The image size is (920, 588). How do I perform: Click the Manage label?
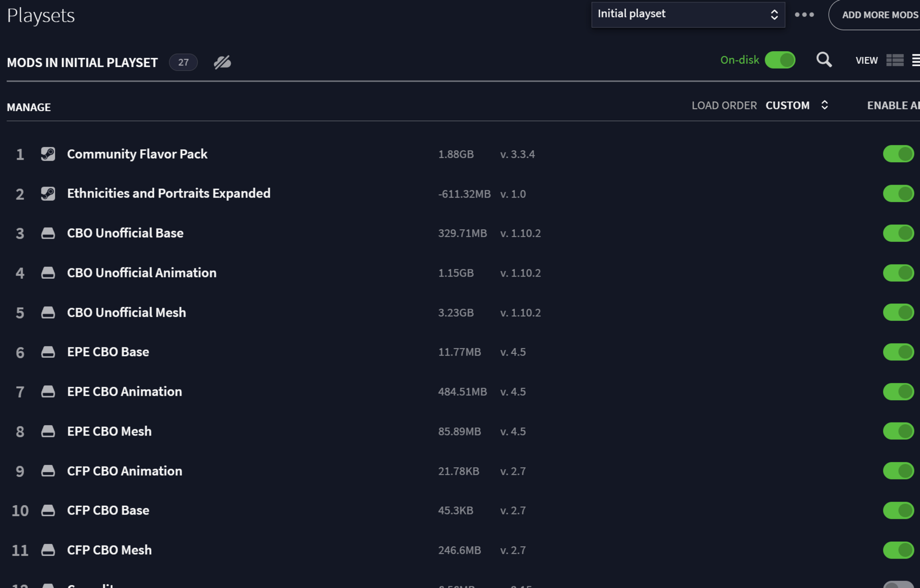click(x=29, y=107)
